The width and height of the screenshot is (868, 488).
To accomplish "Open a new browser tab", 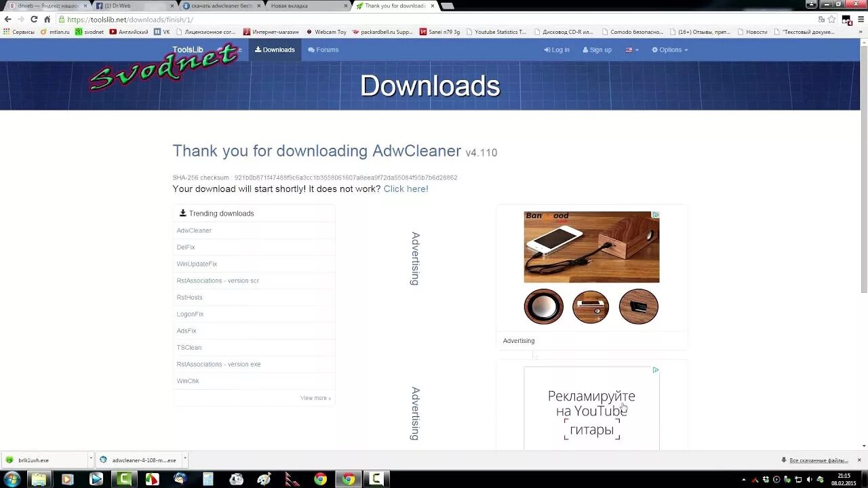I will coord(448,6).
